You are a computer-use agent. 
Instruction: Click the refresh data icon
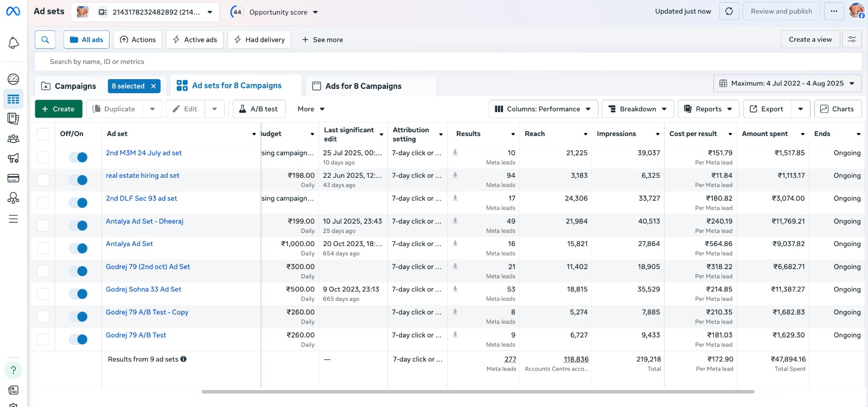pyautogui.click(x=729, y=11)
